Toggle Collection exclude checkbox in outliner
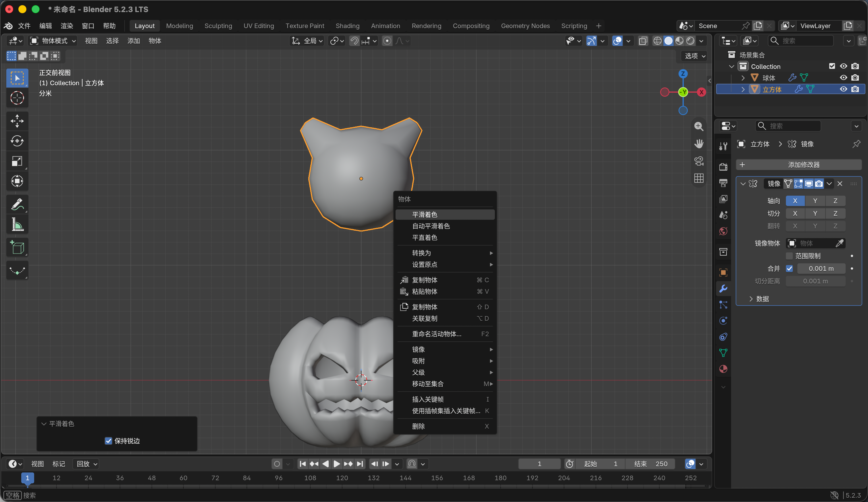The width and height of the screenshot is (868, 502). tap(832, 66)
